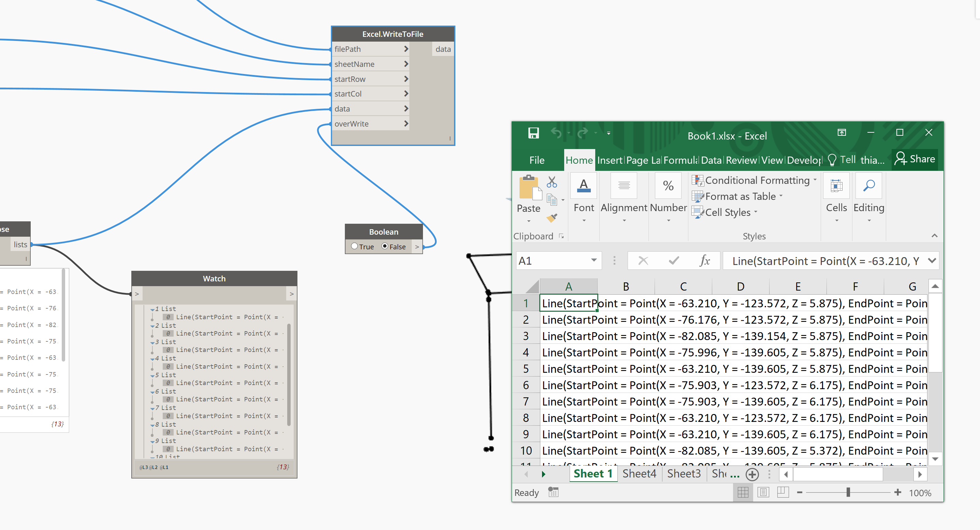Viewport: 980px width, 530px height.
Task: Click the Insert Function fx icon
Action: coord(705,261)
